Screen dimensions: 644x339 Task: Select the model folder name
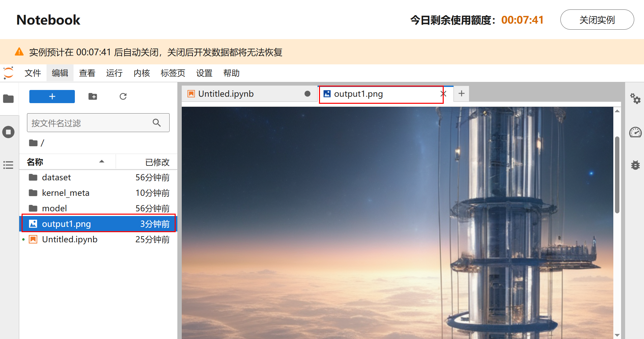tap(54, 208)
